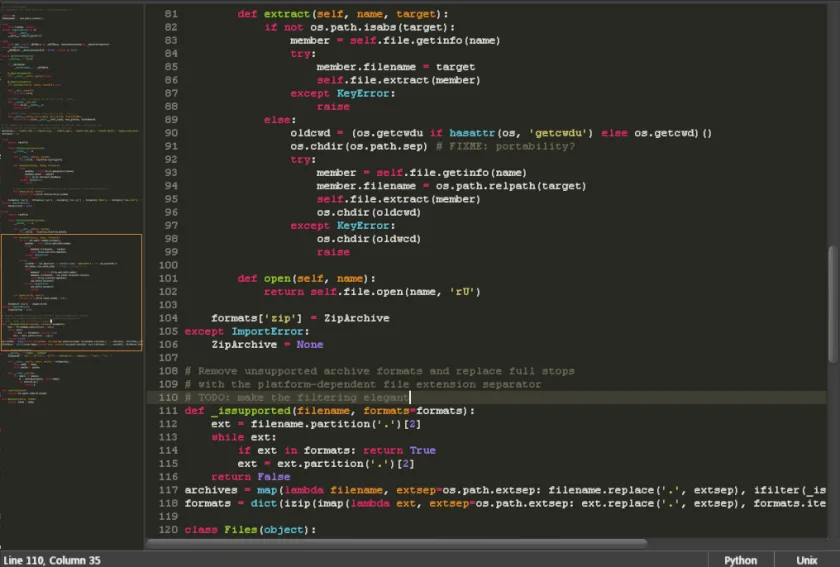
Task: Place cursor on the TODO comment line
Action: [297, 397]
